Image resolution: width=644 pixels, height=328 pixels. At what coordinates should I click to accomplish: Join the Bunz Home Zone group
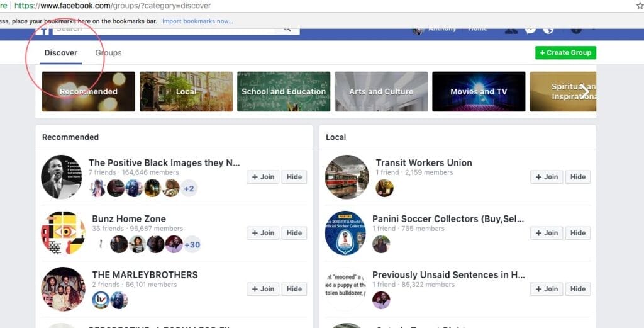(x=263, y=233)
